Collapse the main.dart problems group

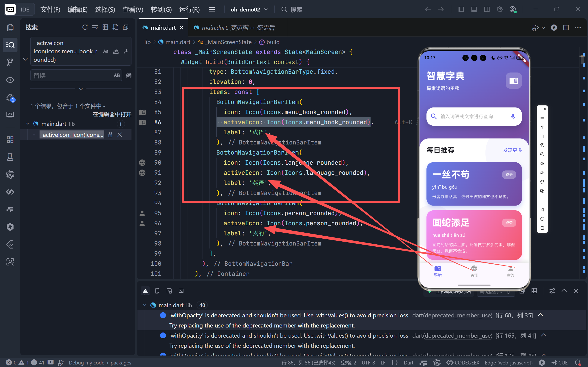tap(145, 305)
